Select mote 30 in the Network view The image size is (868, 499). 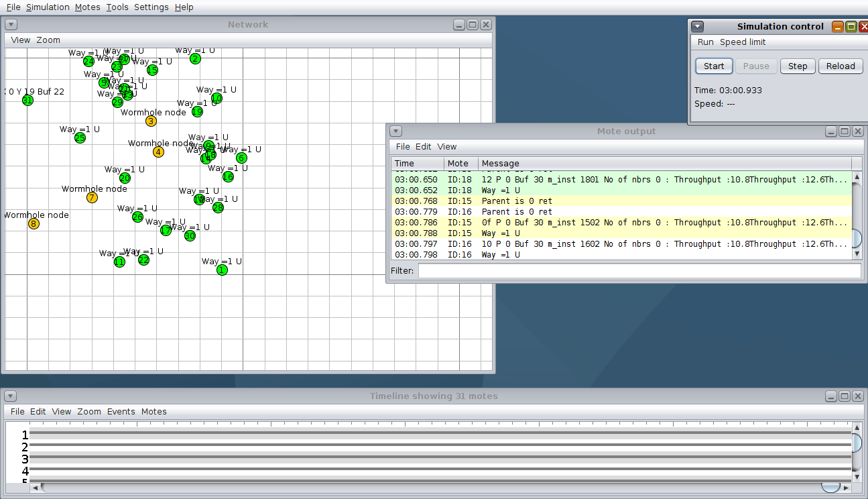coord(190,236)
